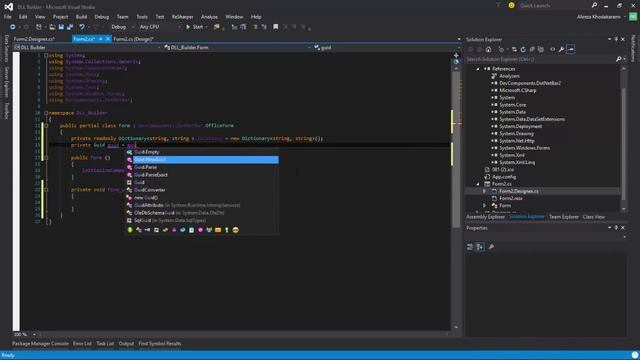Viewport: 640px width, 360px height.
Task: Open the File menu
Action: point(8,17)
